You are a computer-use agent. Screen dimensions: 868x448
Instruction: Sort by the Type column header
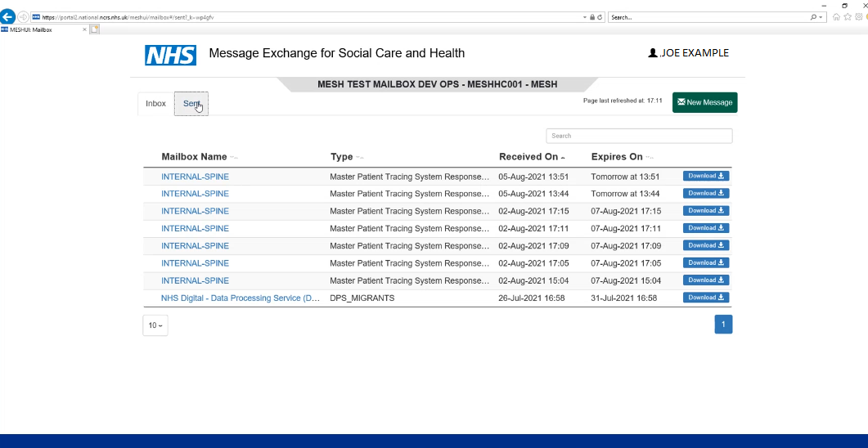tap(341, 156)
